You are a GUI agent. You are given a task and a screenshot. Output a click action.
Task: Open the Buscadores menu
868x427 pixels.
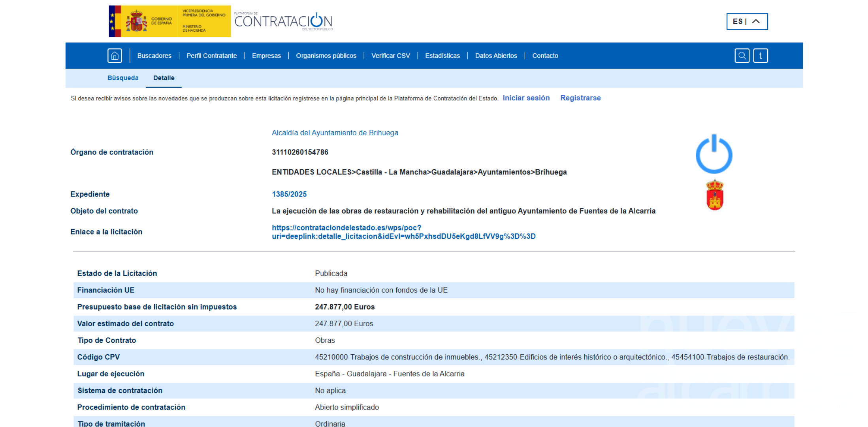(x=154, y=56)
